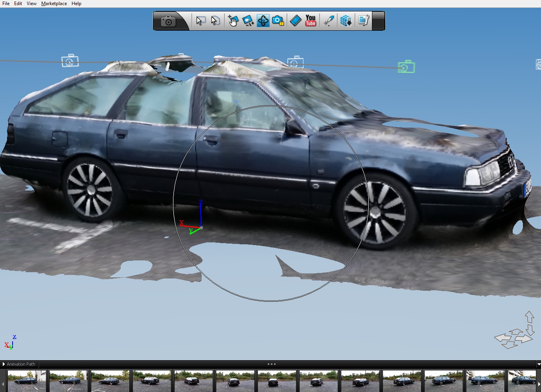541x392 pixels.
Task: Toggle the Orbit tool
Action: tap(263, 21)
